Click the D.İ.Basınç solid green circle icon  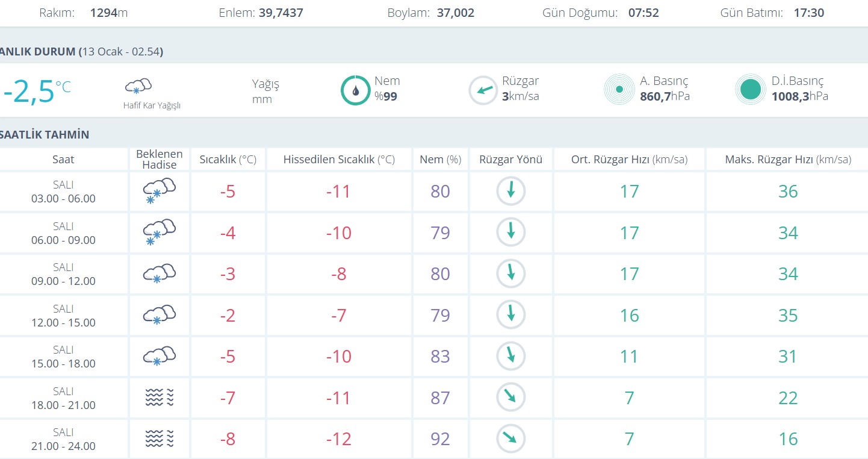tap(750, 90)
